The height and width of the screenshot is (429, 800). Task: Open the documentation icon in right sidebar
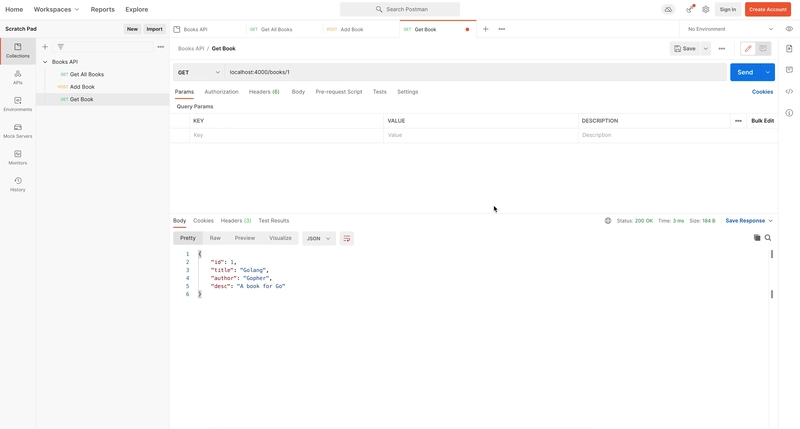789,48
